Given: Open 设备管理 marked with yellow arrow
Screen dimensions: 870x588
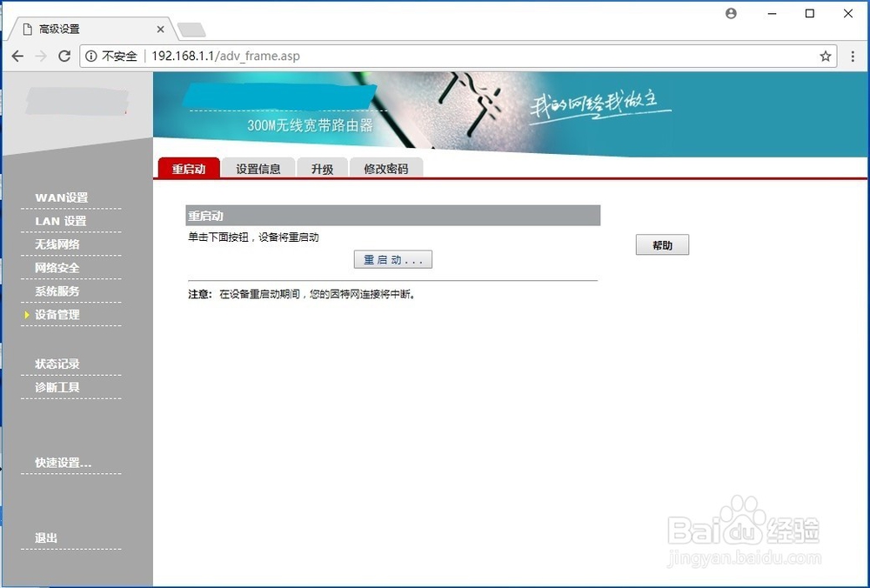Looking at the screenshot, I should click(57, 315).
